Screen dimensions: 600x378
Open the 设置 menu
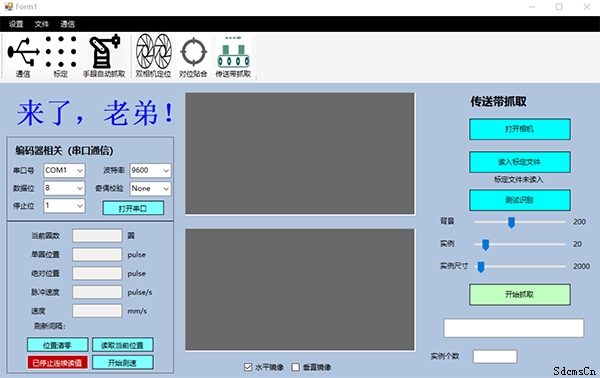click(x=16, y=24)
